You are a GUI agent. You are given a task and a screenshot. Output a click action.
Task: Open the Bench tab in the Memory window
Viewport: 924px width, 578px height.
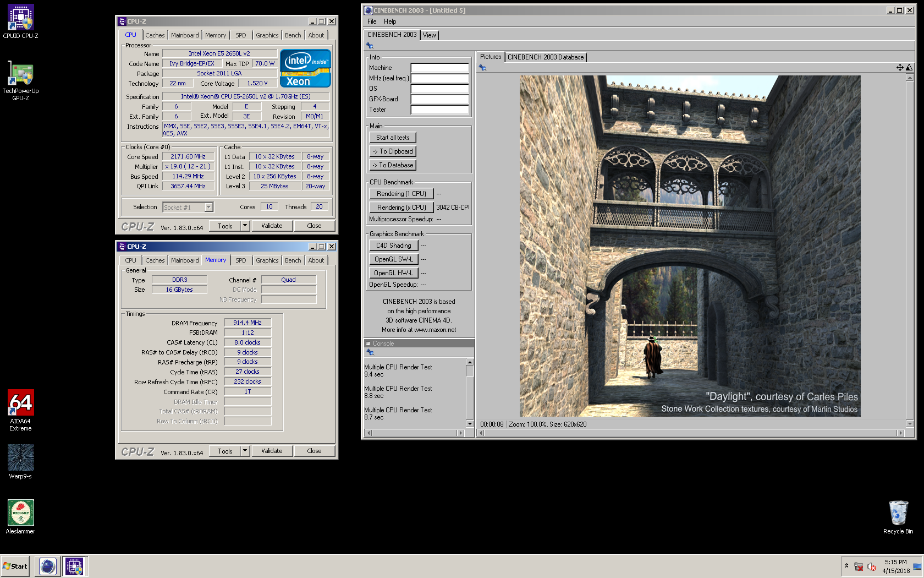click(x=293, y=260)
